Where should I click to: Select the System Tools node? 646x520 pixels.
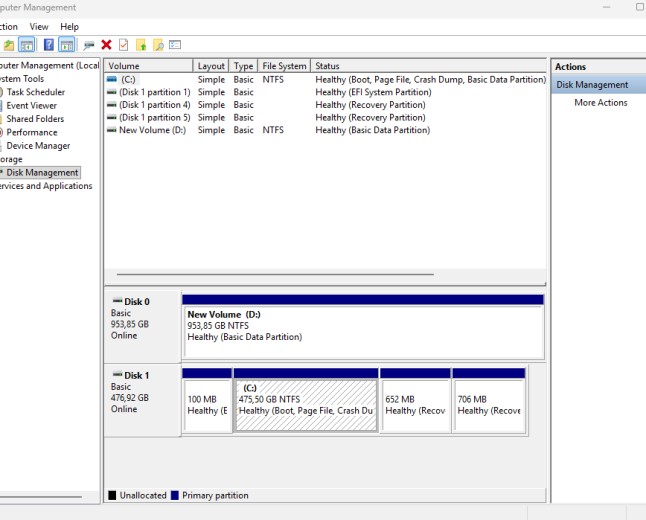[22, 78]
